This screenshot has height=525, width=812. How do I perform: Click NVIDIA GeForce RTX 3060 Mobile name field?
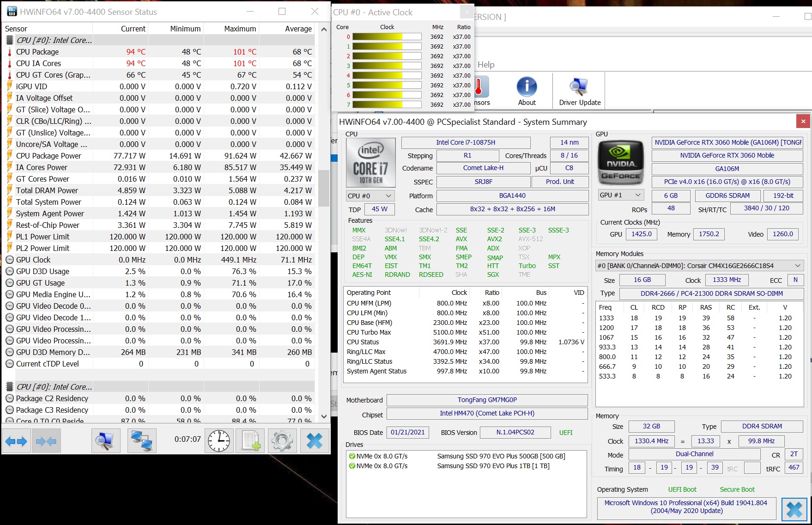click(727, 155)
